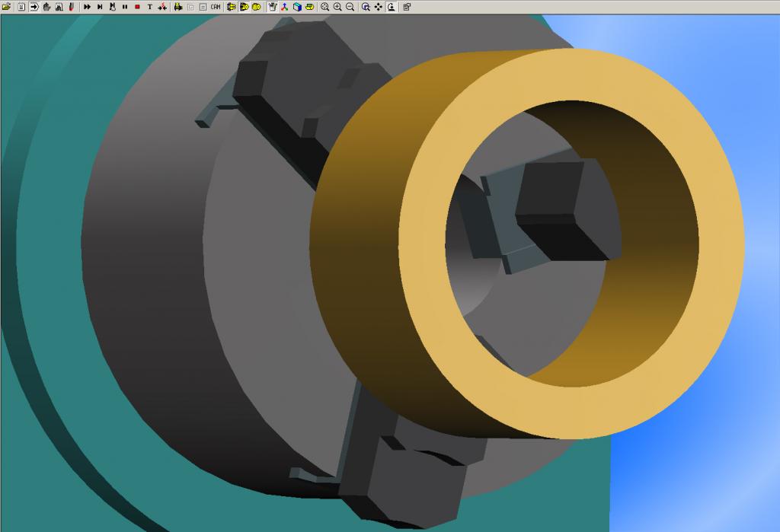Screen dimensions: 780x532
Task: Select the hand tool icon
Action: coord(46,7)
